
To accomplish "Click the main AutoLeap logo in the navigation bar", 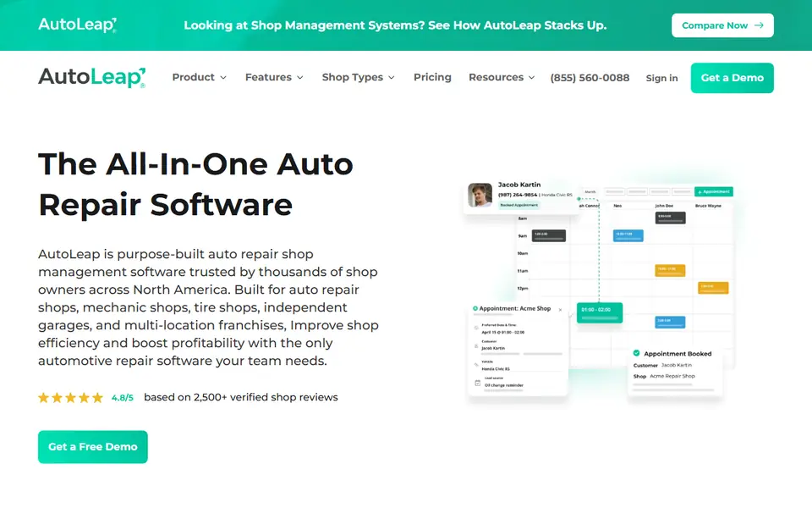I will coord(91,77).
